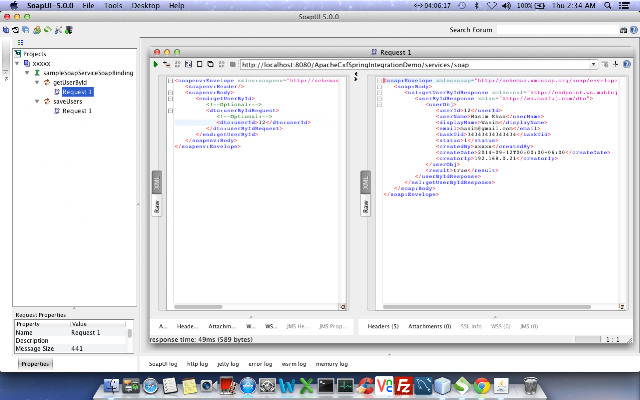Open VNC viewer from the dock
This screenshot has width=640, height=400.
click(384, 385)
